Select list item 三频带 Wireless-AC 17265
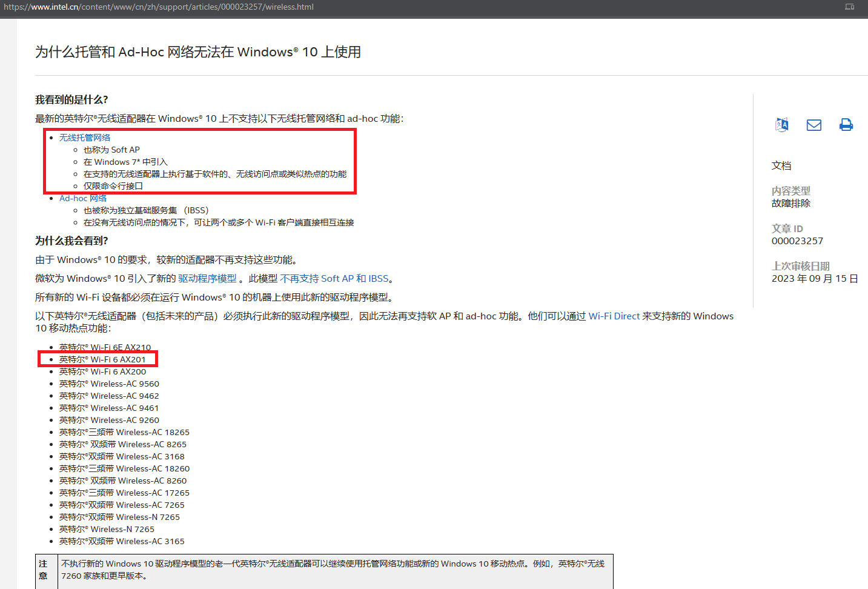This screenshot has width=868, height=589. pos(124,493)
